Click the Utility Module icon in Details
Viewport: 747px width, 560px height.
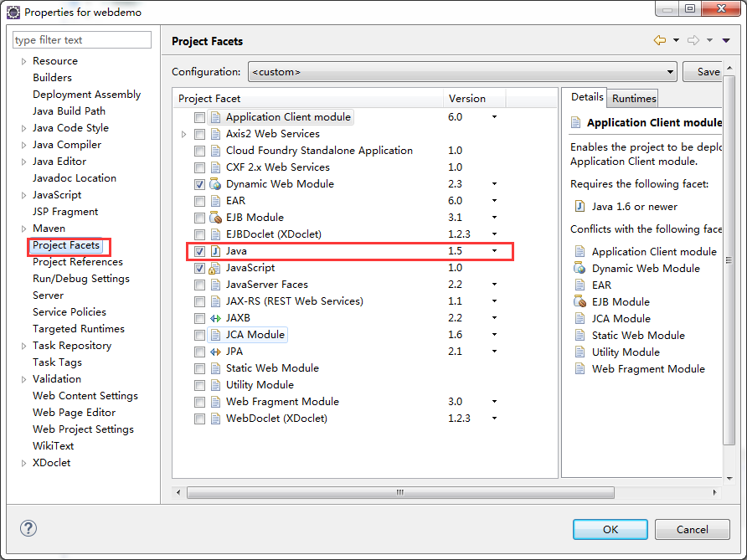(580, 352)
